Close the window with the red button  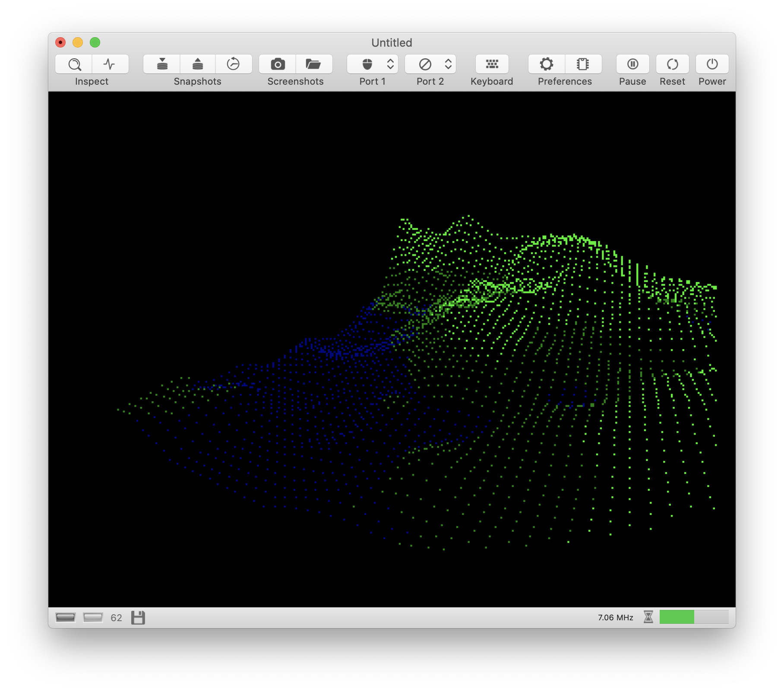click(x=60, y=42)
